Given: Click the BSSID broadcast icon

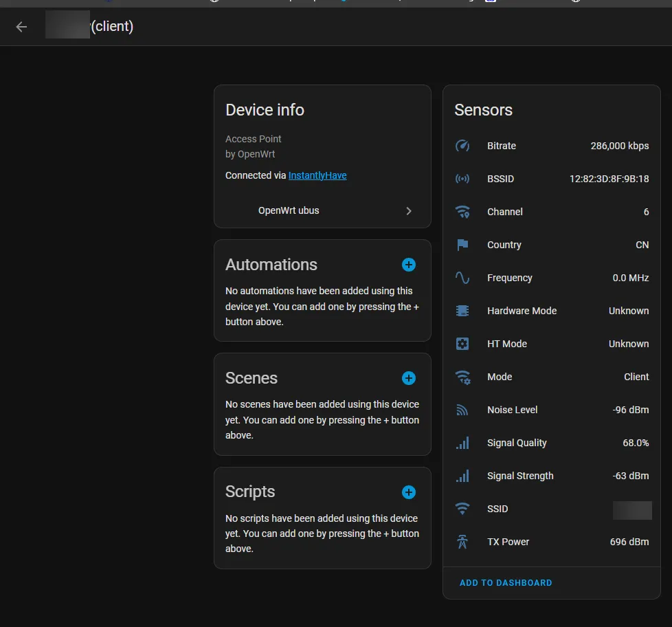Looking at the screenshot, I should coord(462,179).
